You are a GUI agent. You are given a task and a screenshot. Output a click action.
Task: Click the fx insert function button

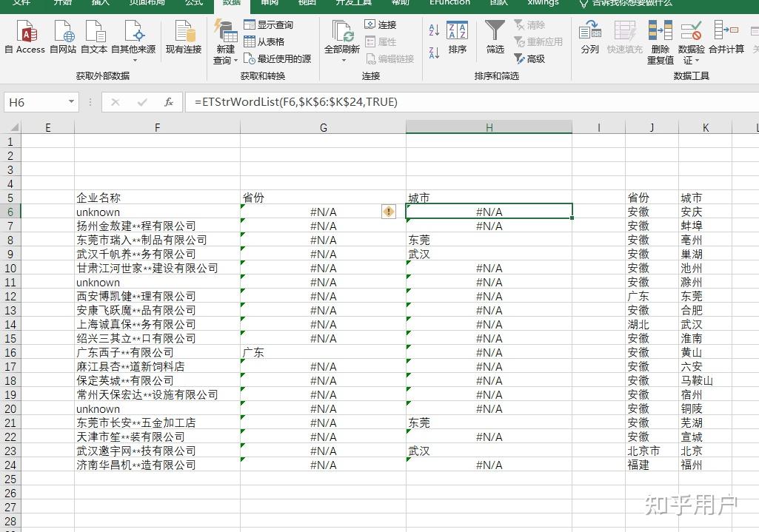pos(168,102)
